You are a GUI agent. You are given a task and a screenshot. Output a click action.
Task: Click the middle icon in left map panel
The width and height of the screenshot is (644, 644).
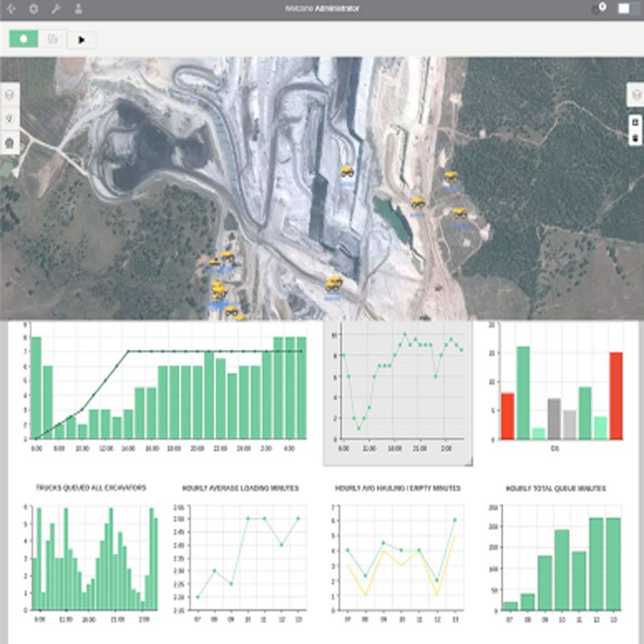[10, 119]
